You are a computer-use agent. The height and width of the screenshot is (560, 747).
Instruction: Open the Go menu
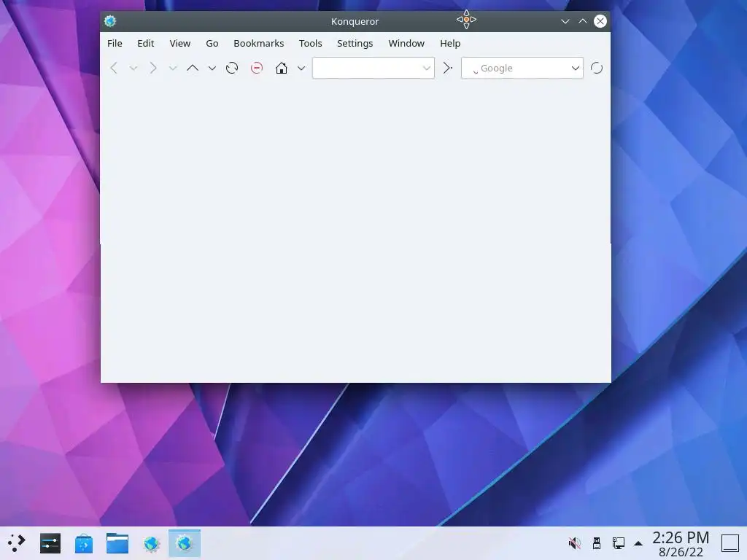tap(212, 43)
